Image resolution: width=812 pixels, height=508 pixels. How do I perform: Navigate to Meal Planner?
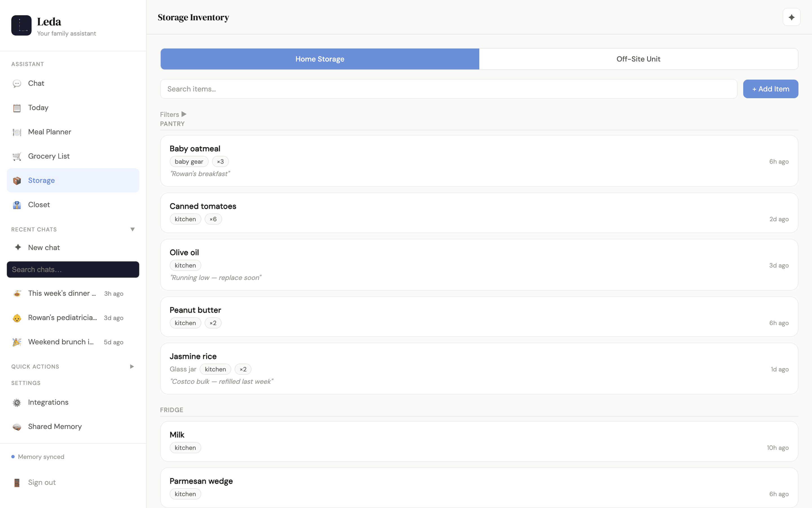pyautogui.click(x=73, y=132)
